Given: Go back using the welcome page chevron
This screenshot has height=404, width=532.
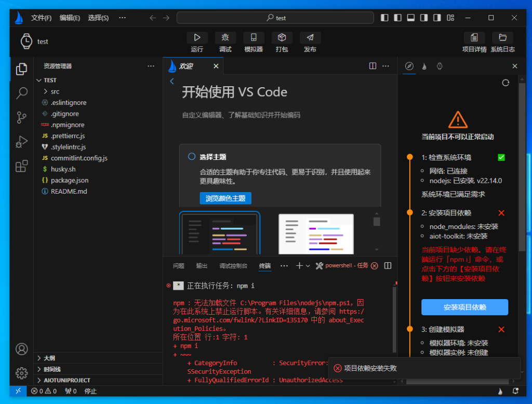Looking at the screenshot, I should pyautogui.click(x=172, y=81).
